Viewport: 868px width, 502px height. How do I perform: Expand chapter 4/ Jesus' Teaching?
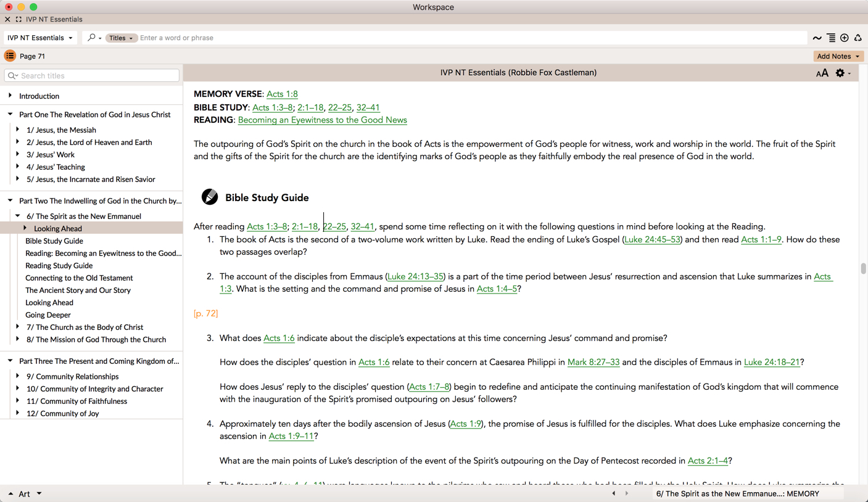[18, 167]
